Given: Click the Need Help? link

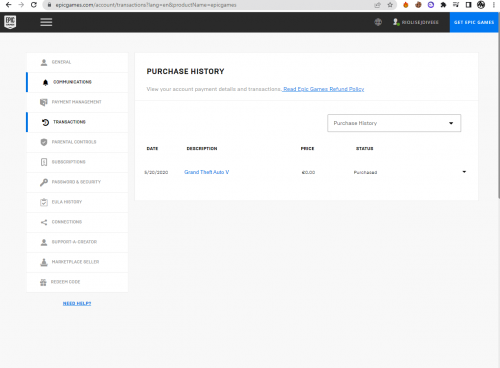Looking at the screenshot, I should click(77, 303).
